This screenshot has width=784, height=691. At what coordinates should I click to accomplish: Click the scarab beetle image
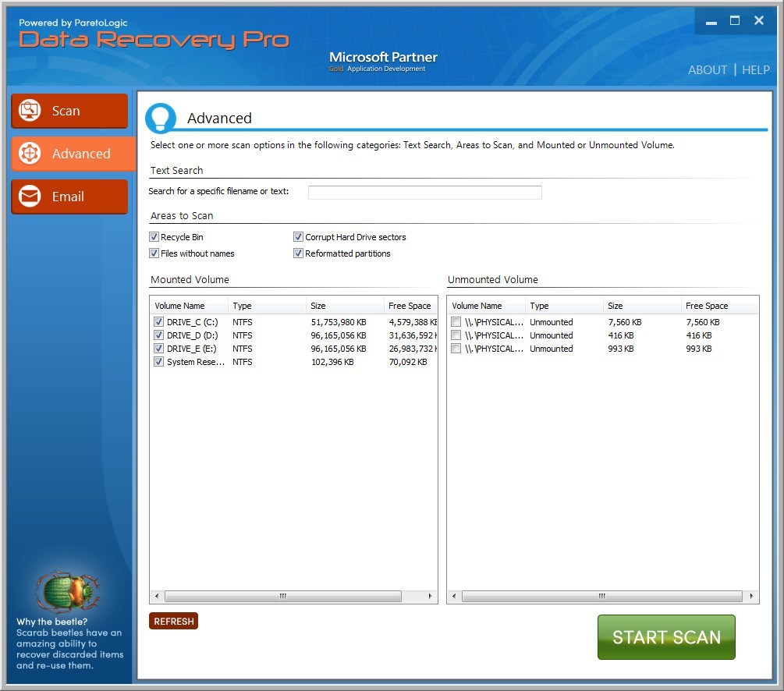click(x=68, y=592)
